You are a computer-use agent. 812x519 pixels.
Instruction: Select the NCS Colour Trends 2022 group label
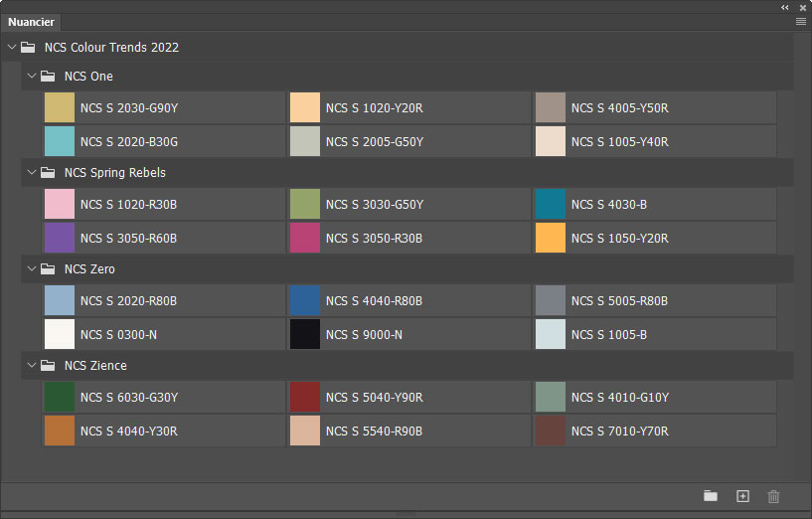111,47
